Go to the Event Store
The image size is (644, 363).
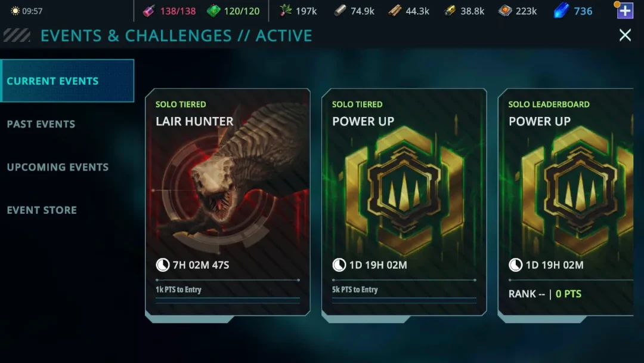pyautogui.click(x=42, y=210)
